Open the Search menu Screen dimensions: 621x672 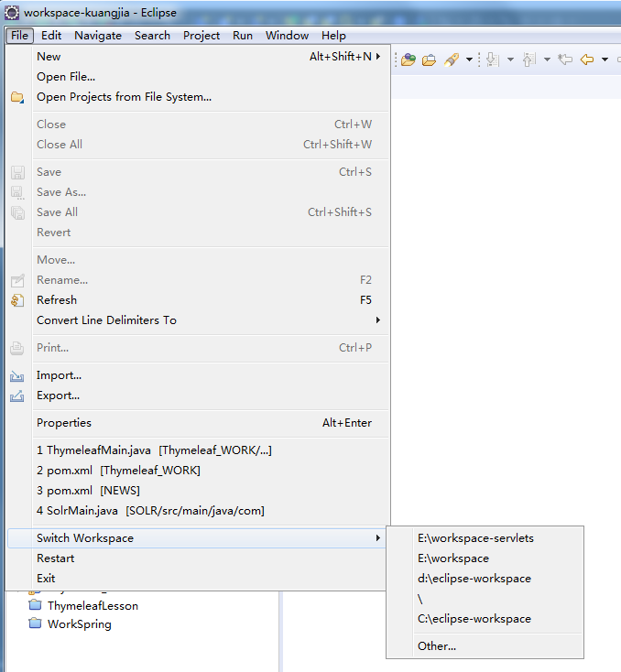(x=152, y=36)
